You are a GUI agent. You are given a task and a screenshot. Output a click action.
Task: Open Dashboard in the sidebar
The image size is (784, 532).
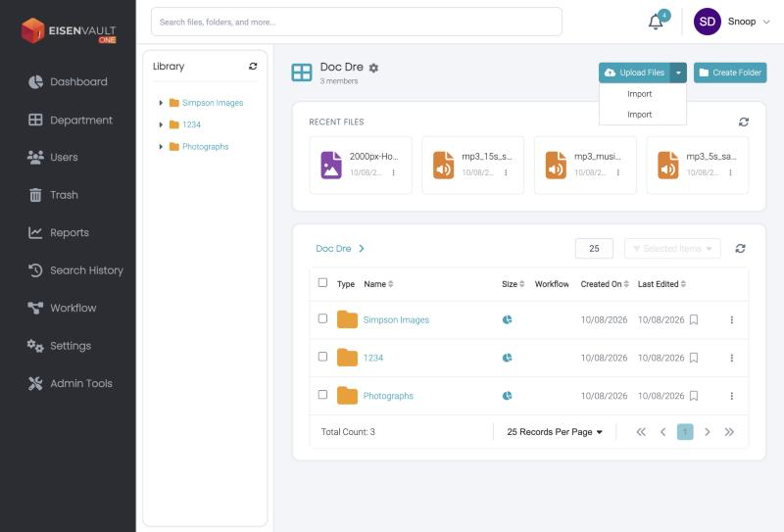point(68,82)
